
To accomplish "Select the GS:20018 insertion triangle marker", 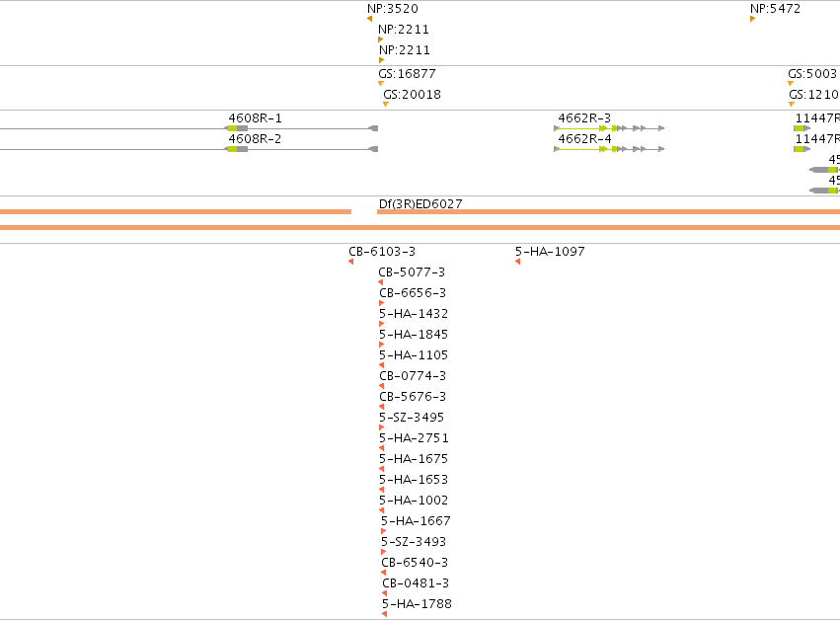I will point(386,105).
